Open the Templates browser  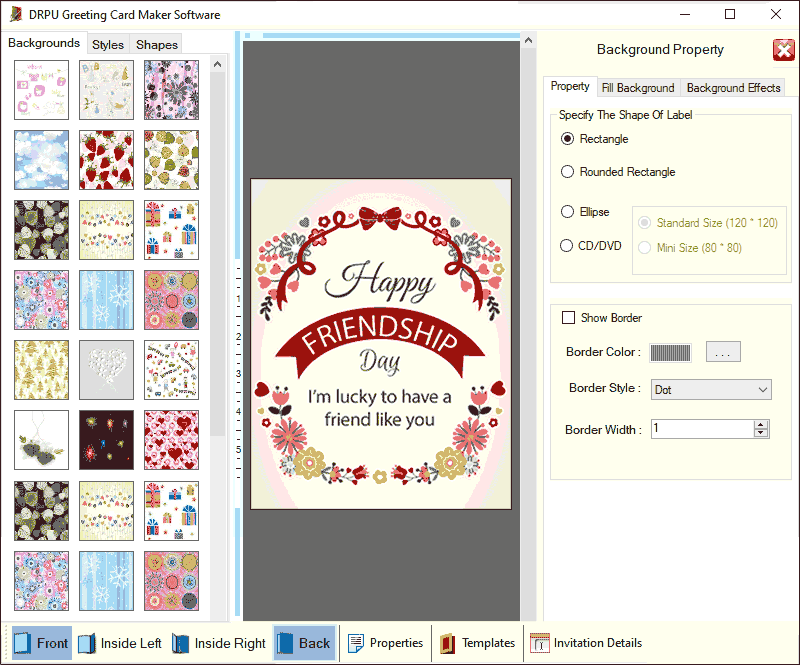(477, 643)
